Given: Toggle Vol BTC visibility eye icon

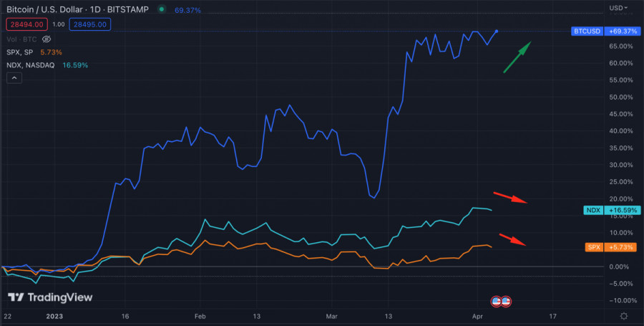Looking at the screenshot, I should pos(47,39).
